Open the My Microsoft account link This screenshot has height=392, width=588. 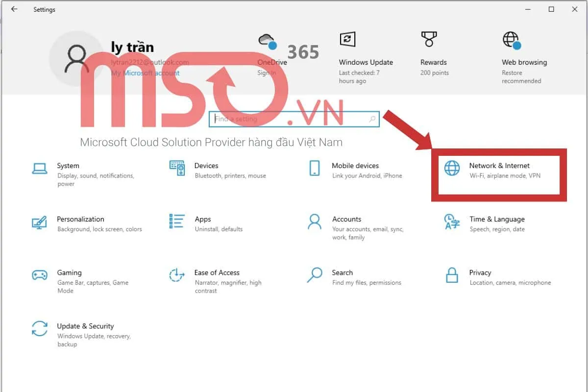(145, 73)
